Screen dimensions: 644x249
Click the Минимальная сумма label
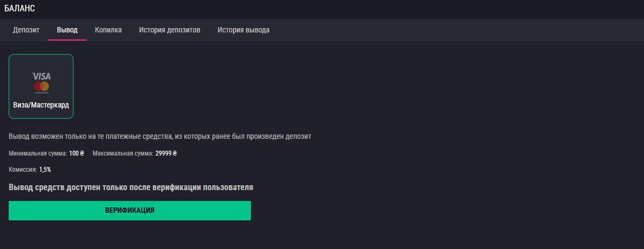coord(38,153)
